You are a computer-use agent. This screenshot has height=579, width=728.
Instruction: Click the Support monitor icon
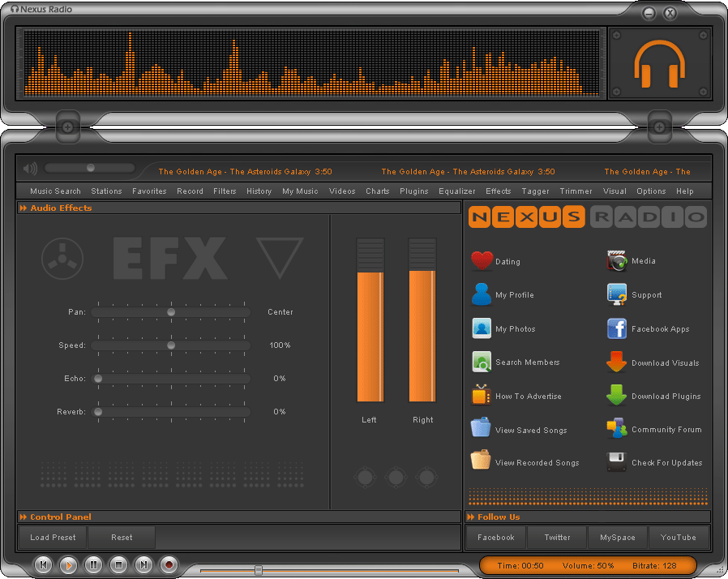coord(617,294)
